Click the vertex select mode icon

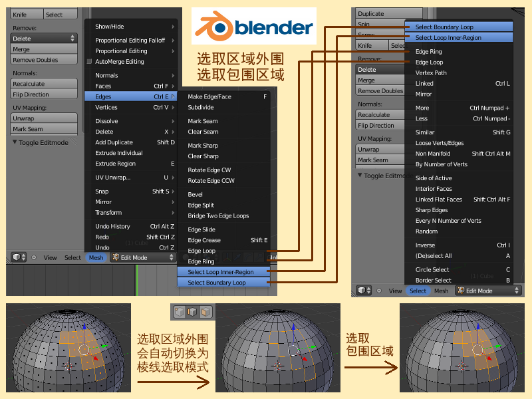click(180, 311)
